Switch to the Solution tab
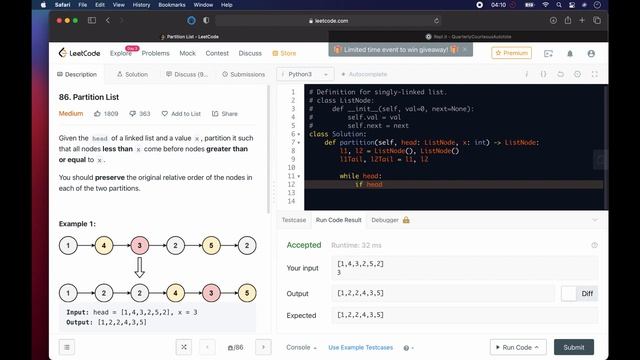 point(132,74)
